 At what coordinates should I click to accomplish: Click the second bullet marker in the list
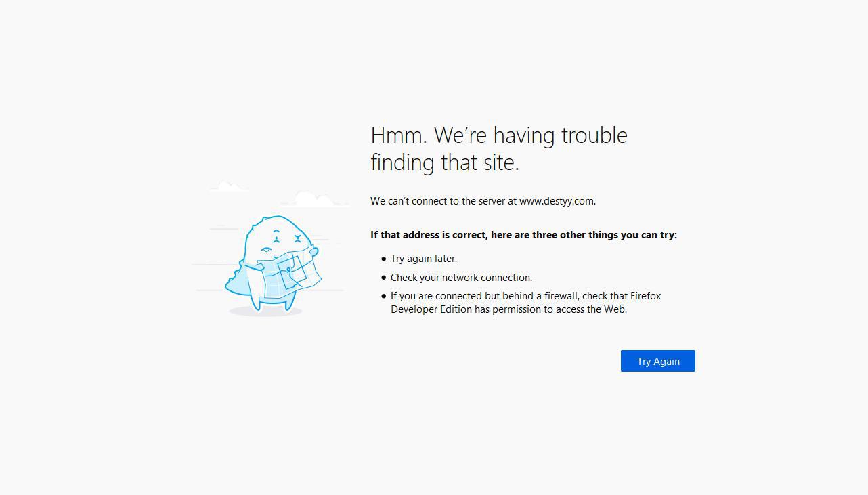pos(383,278)
